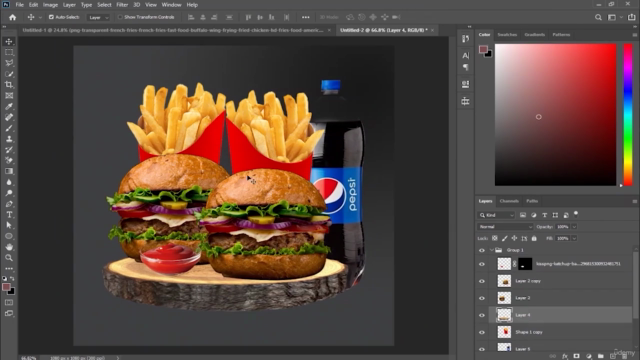Screen dimensions: 640x360
Task: Open the Filter menu
Action: point(122,5)
